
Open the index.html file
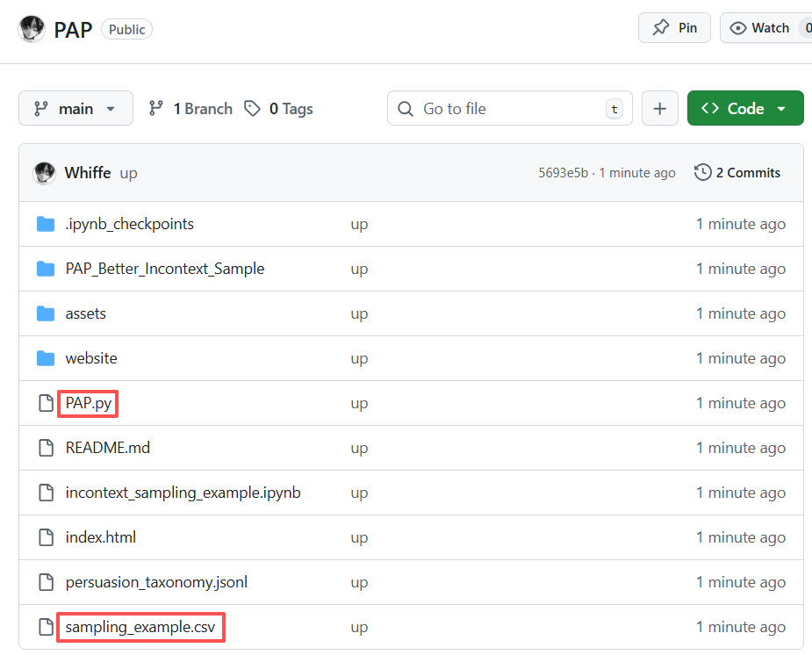(100, 537)
